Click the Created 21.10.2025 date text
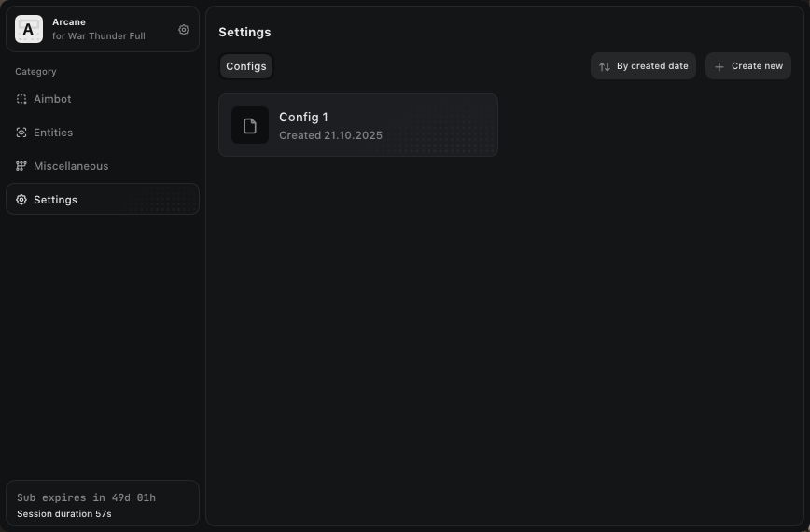 (330, 135)
